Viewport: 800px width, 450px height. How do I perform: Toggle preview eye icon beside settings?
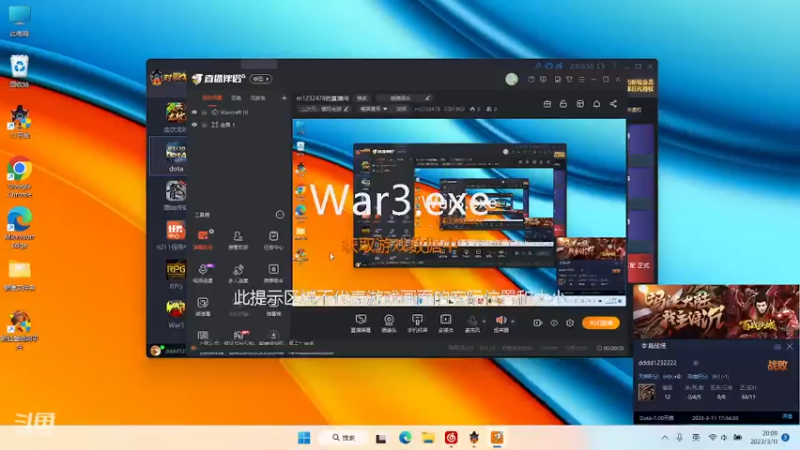[x=554, y=323]
